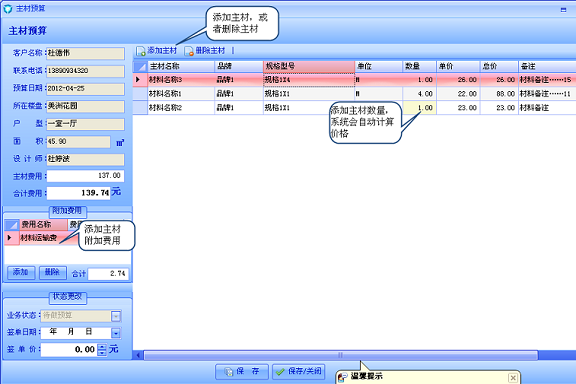This screenshot has height=384, width=576.
Task: Click the 材料备注……11 cell
Action: point(547,94)
